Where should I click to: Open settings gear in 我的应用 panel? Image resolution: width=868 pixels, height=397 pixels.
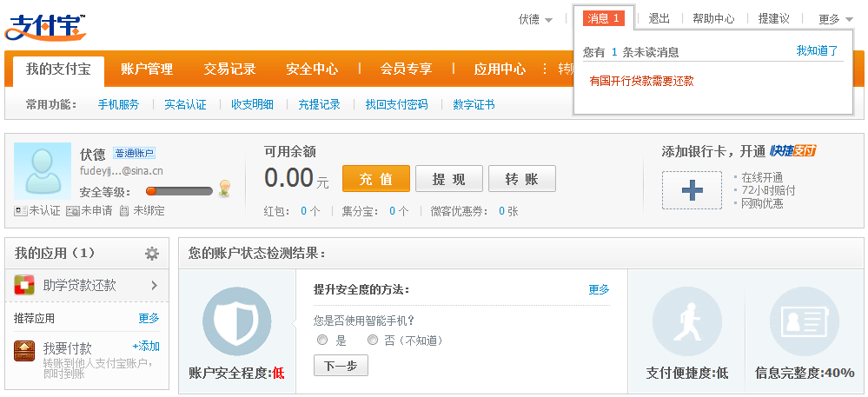click(152, 254)
